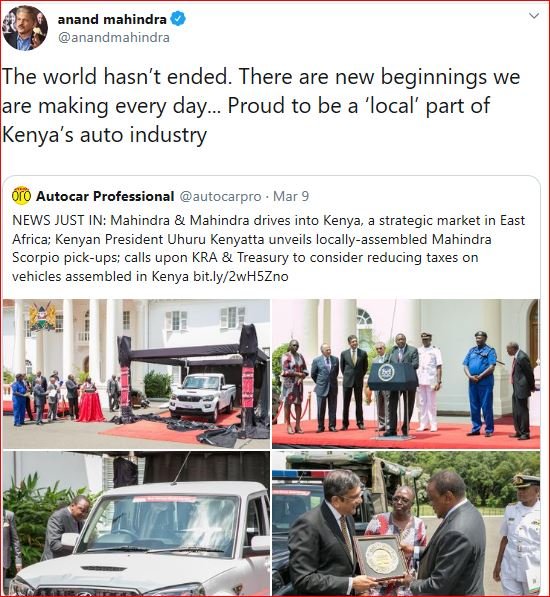Click the blue verified badge icon

click(178, 19)
